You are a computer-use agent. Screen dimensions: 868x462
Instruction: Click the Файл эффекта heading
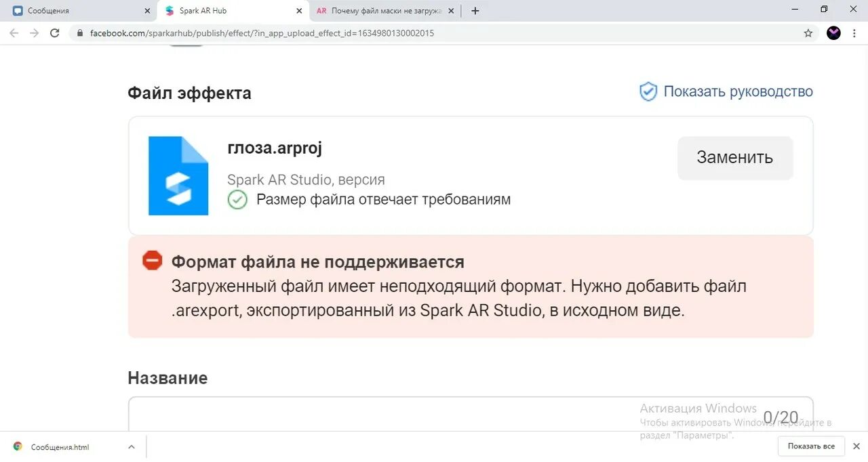point(189,93)
